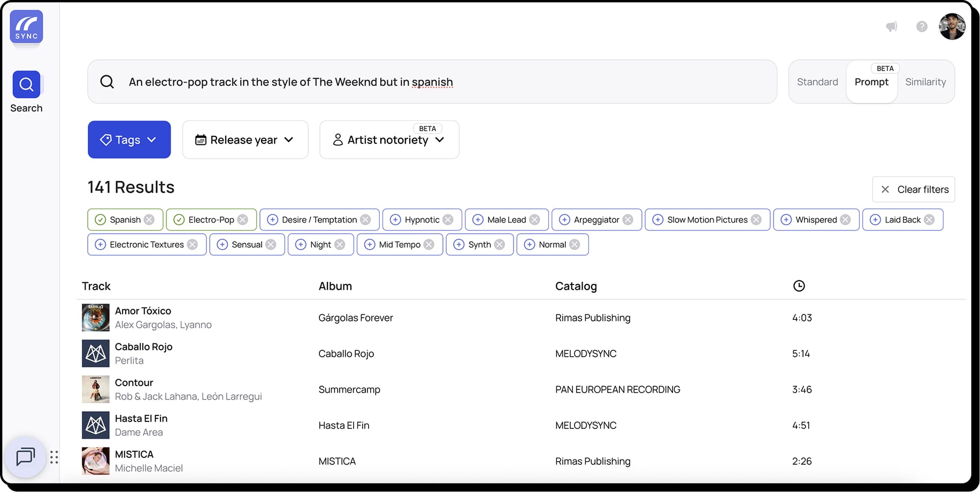Click the announcements megaphone icon
Viewport: 980px width, 492px height.
coord(891,27)
